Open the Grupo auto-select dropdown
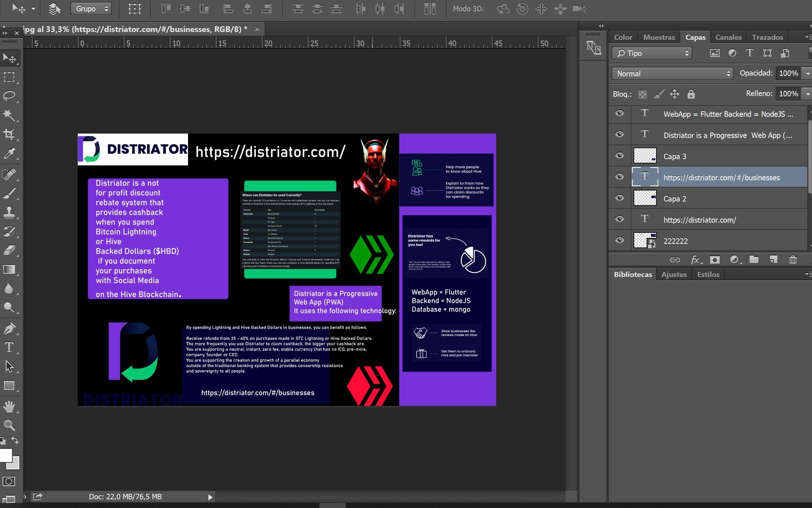Screen dimensions: 812x508 click(91, 9)
